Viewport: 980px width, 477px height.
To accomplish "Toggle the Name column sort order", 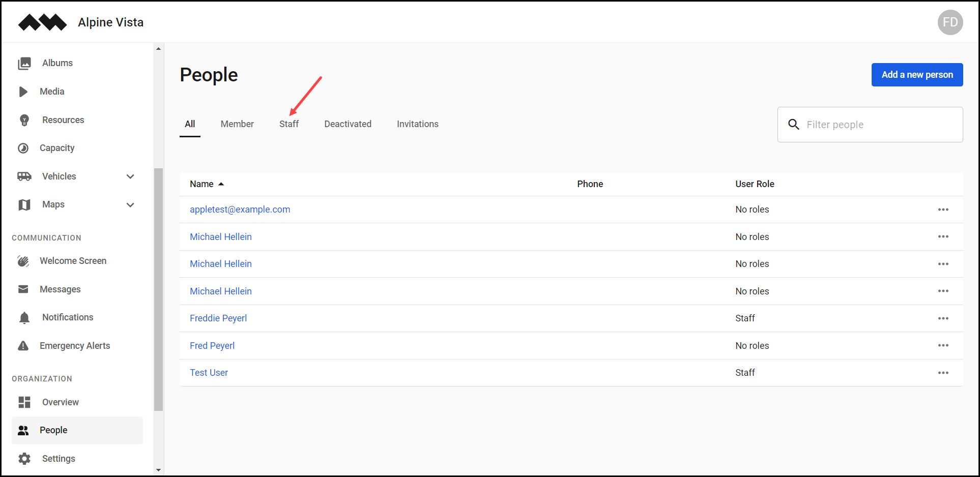I will pyautogui.click(x=207, y=184).
